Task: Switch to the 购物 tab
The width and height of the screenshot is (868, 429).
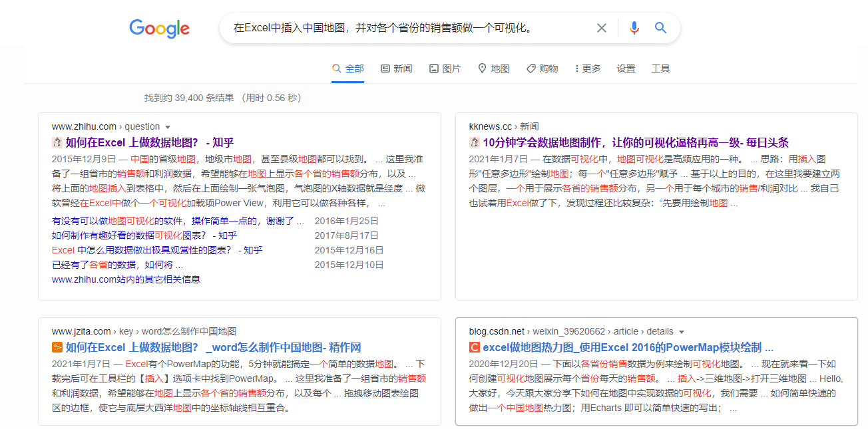Action: (542, 69)
